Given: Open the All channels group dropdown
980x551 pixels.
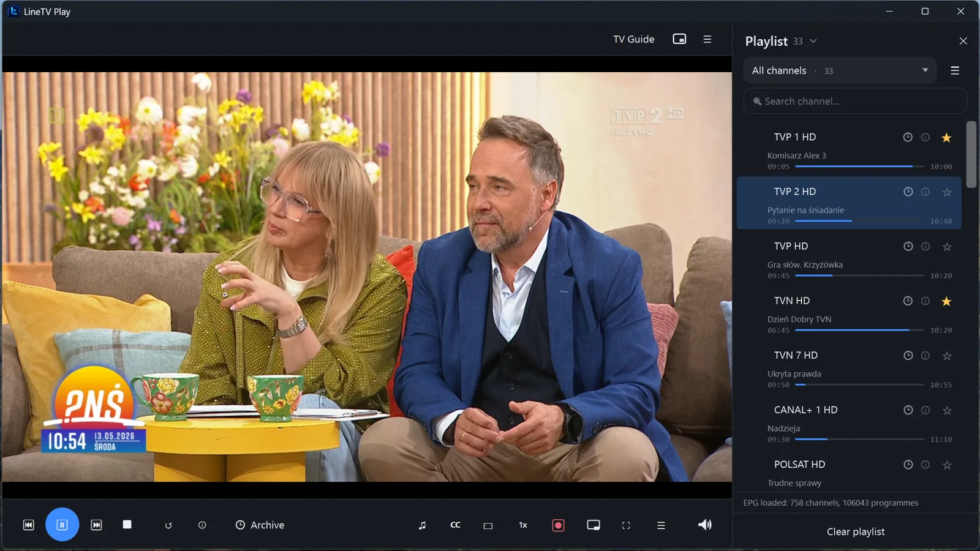Looking at the screenshot, I should coord(840,70).
